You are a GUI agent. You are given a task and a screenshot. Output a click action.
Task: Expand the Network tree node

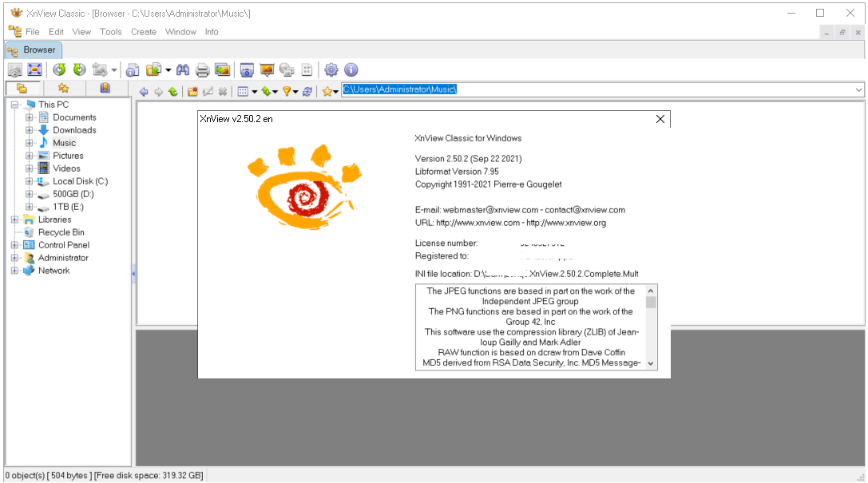click(x=15, y=271)
